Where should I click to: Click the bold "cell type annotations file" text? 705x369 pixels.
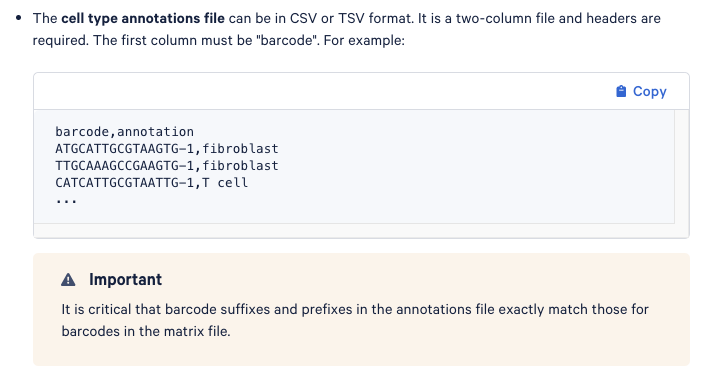tap(143, 18)
